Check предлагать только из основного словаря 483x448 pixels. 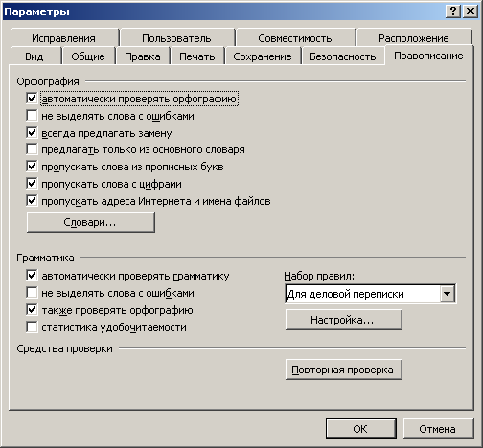pos(32,149)
